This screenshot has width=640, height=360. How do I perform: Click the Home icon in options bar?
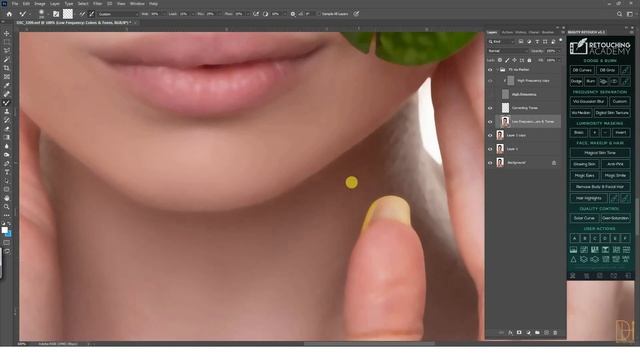(9, 14)
